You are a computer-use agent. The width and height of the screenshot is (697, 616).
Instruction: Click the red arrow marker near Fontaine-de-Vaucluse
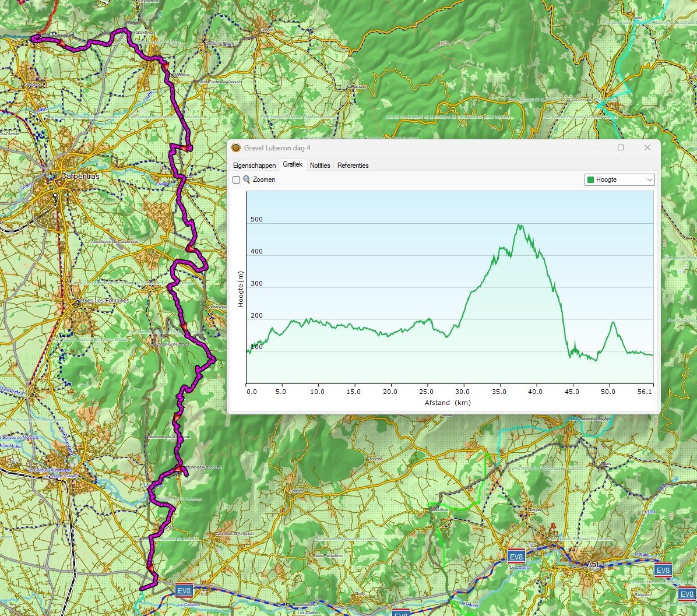tap(178, 469)
